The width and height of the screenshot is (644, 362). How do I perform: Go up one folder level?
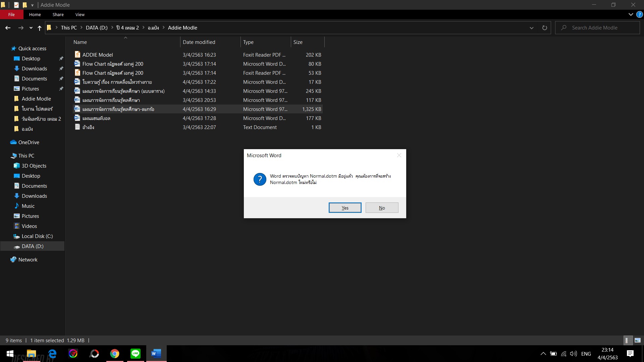(x=40, y=28)
